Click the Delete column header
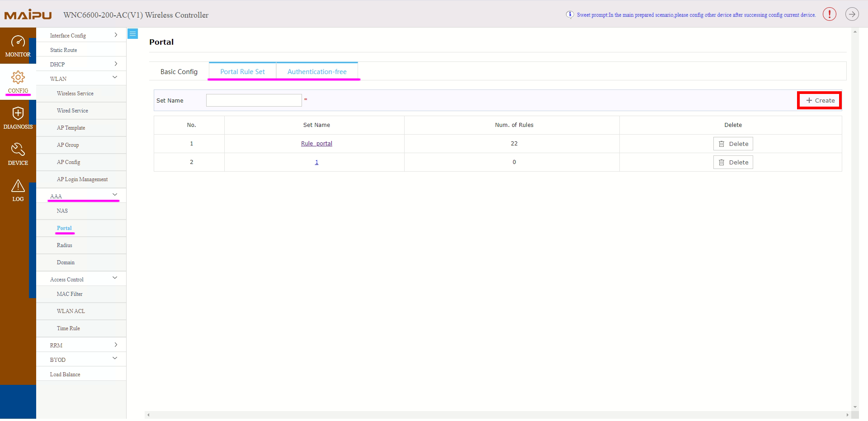Screen dimensions: 868x421 pos(733,125)
